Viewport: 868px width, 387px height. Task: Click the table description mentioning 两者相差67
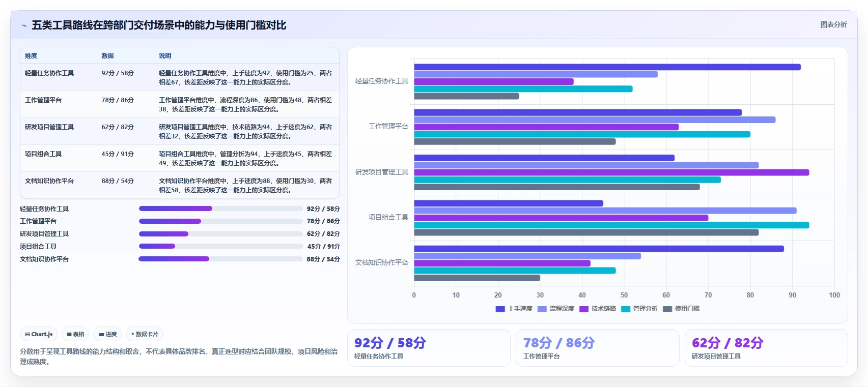245,78
